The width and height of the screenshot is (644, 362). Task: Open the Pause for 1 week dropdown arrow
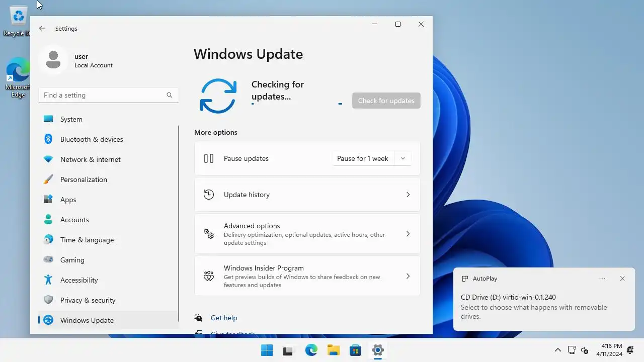(x=403, y=158)
